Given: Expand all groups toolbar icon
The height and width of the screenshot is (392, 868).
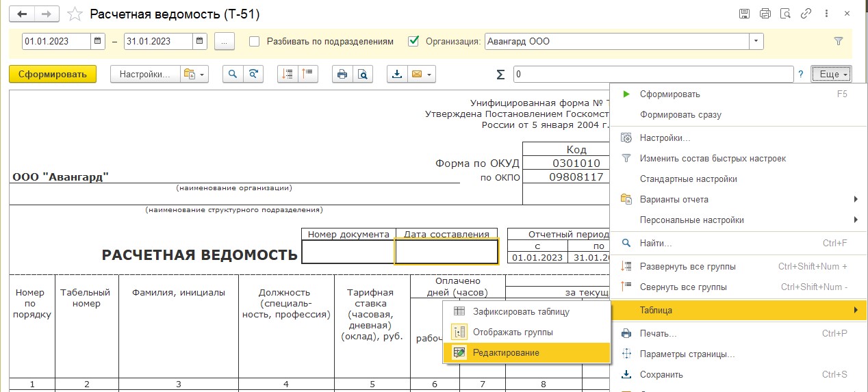Looking at the screenshot, I should click(x=288, y=74).
